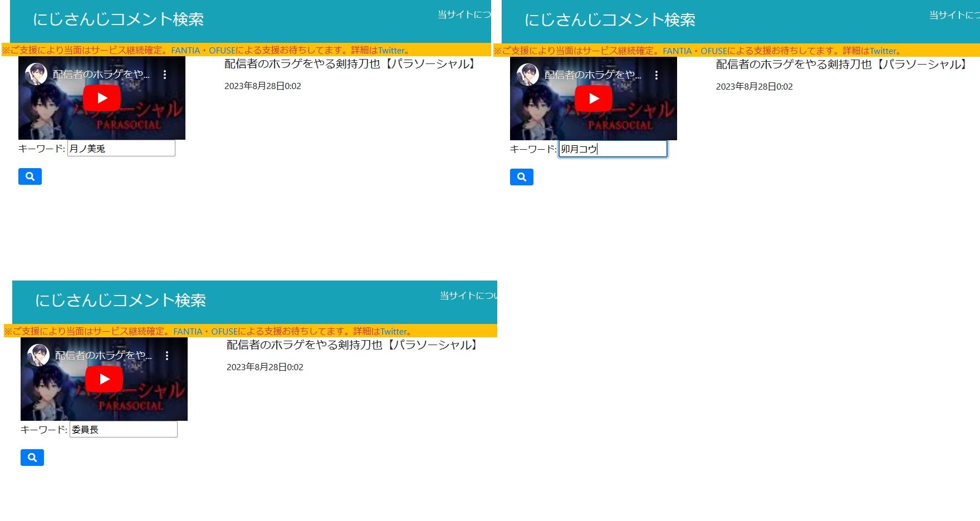Screen dimensions: 980x521
Task: Click the search button below keyword 卯月コウ
Action: [x=522, y=177]
